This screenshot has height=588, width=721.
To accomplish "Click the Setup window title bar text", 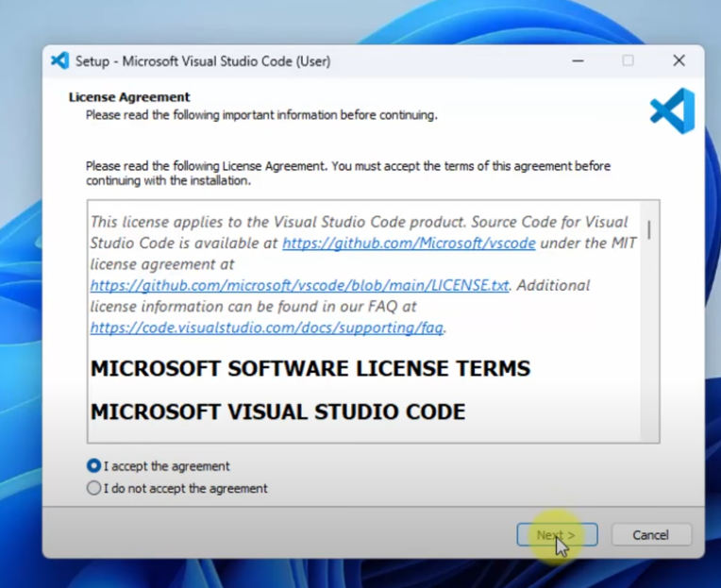I will (x=203, y=61).
